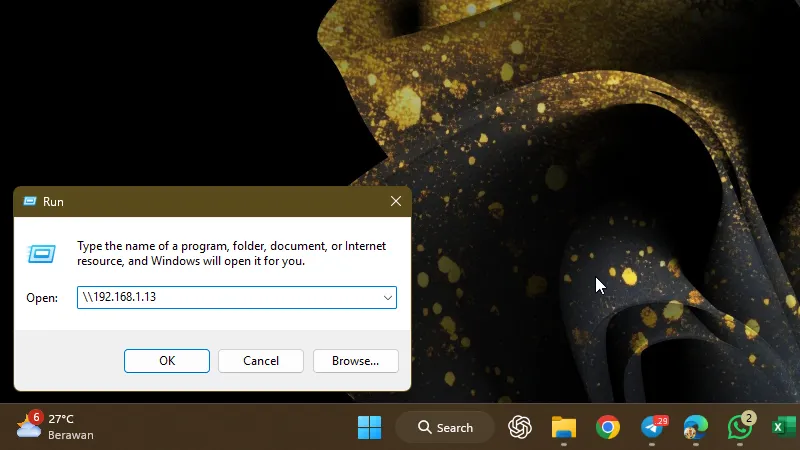
Task: Open the Windows Start menu
Action: pyautogui.click(x=369, y=428)
